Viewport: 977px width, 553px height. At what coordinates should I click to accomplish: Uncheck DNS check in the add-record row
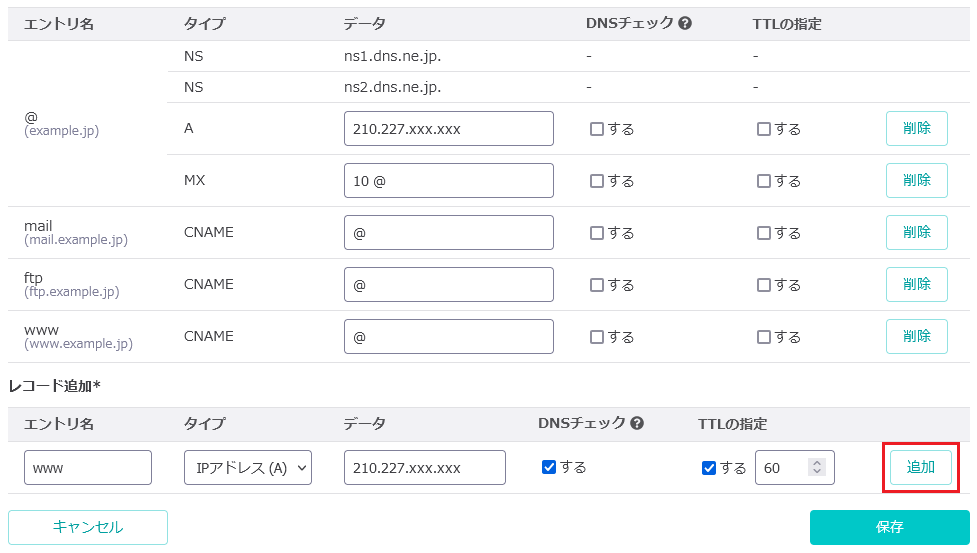point(549,467)
